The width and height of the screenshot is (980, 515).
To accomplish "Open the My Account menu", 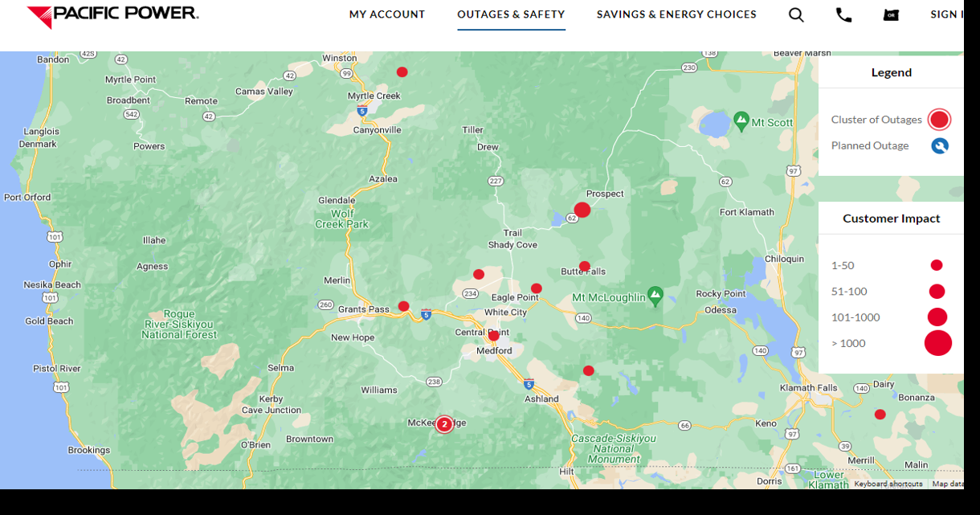I will (x=387, y=14).
